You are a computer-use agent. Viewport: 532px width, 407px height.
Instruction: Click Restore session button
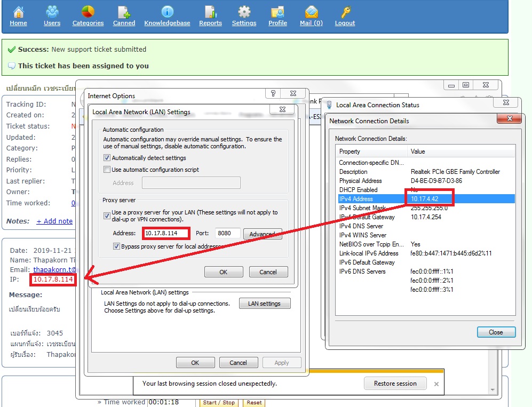pyautogui.click(x=395, y=384)
